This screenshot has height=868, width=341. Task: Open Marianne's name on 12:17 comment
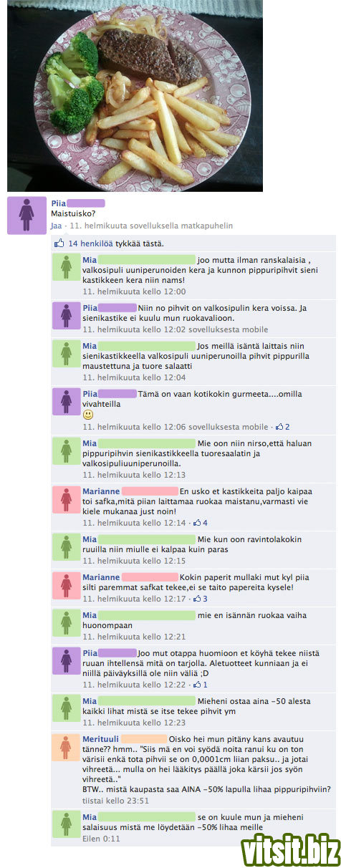tap(100, 577)
